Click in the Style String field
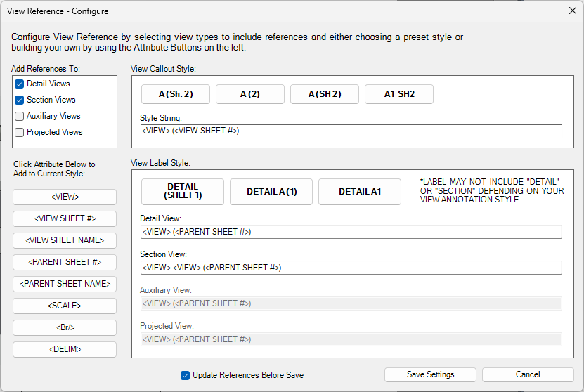 click(x=351, y=131)
